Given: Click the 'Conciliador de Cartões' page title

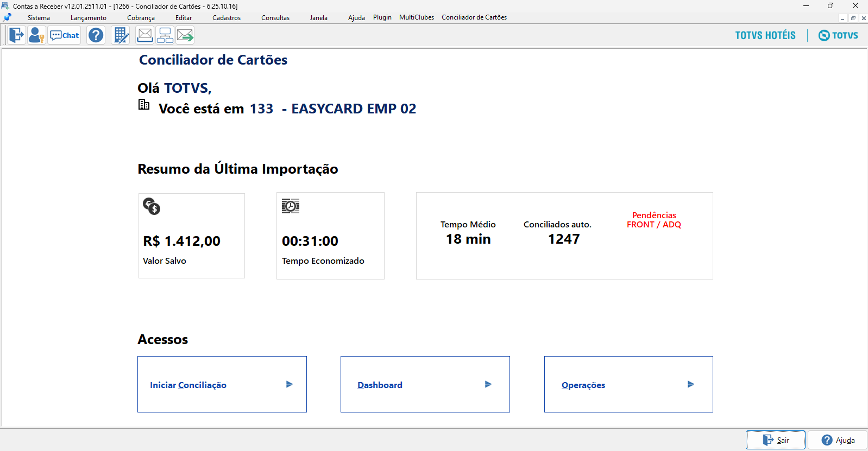Looking at the screenshot, I should point(213,60).
